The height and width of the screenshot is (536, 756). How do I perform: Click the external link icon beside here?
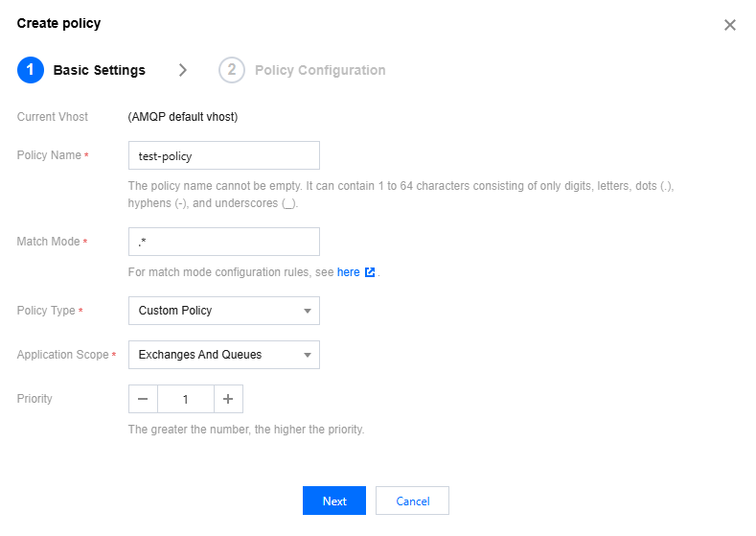[370, 272]
